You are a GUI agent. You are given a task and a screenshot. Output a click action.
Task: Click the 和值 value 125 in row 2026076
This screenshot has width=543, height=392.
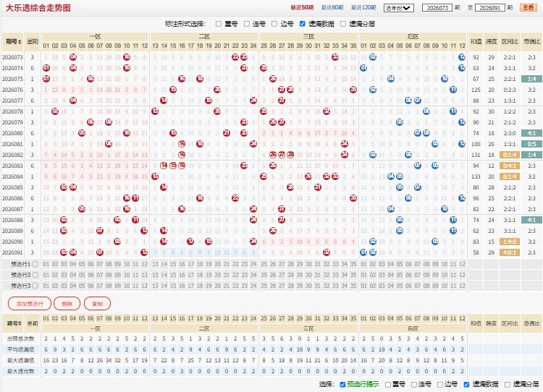(476, 90)
